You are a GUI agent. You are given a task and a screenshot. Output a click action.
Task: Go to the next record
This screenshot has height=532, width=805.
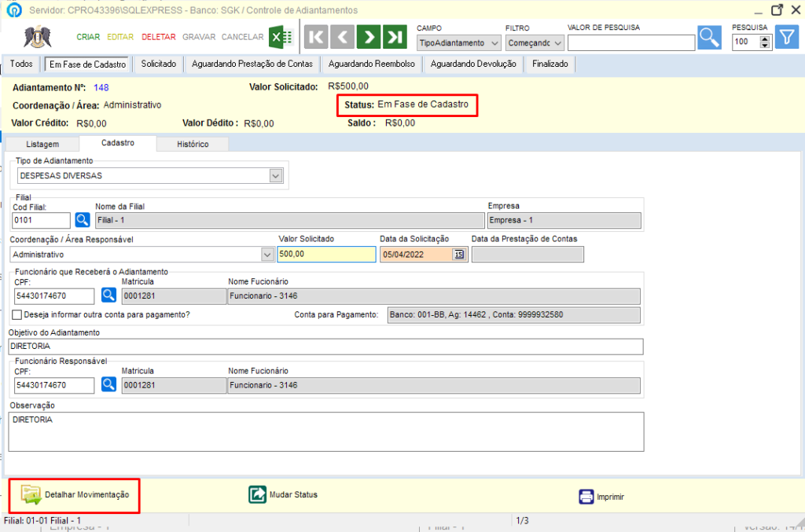[x=369, y=37]
